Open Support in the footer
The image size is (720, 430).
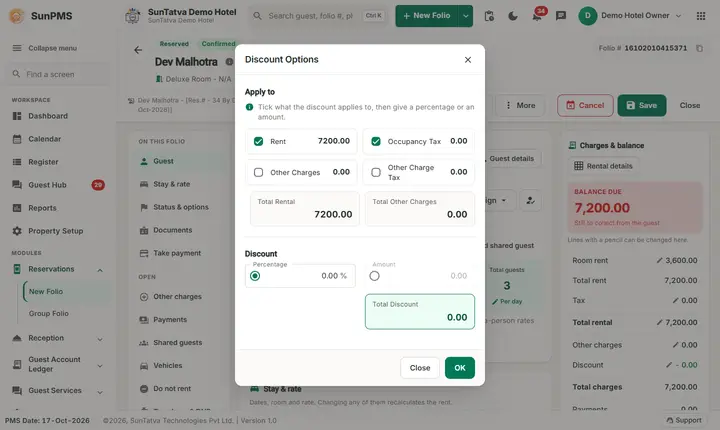684,420
